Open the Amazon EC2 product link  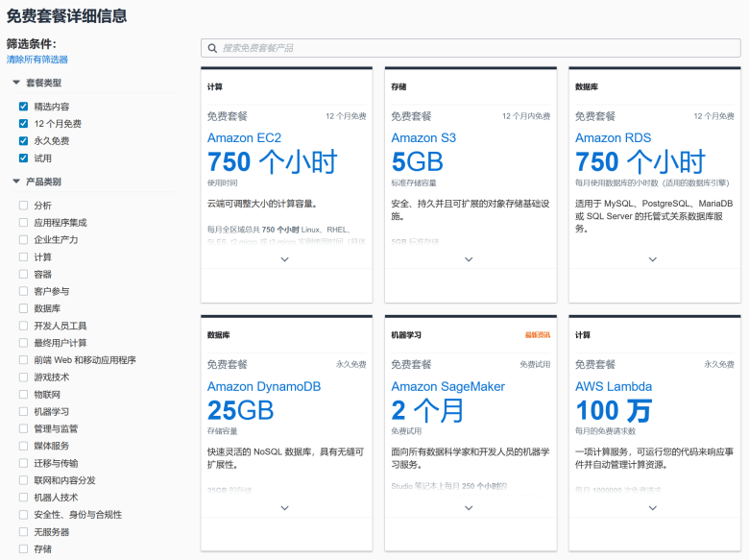244,138
